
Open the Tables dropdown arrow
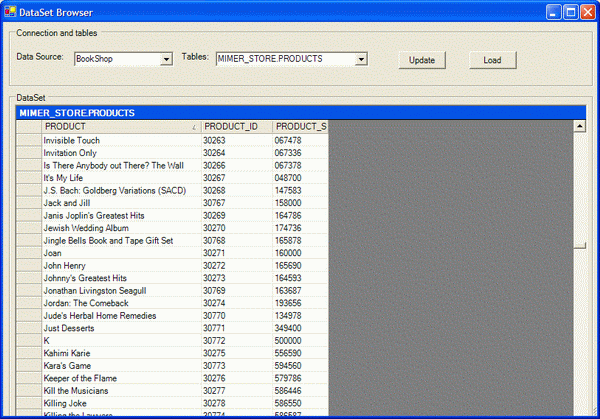(361, 59)
